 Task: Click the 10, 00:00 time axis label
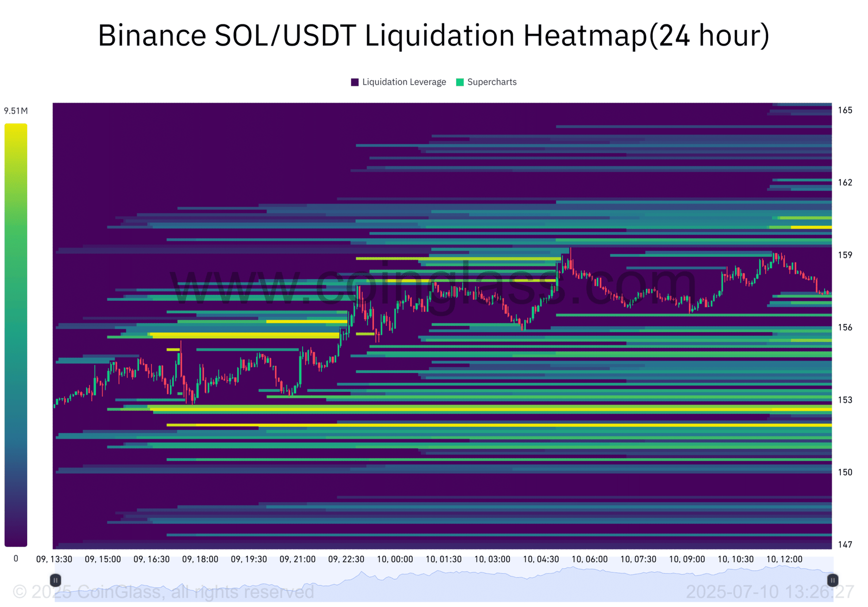[x=394, y=559]
